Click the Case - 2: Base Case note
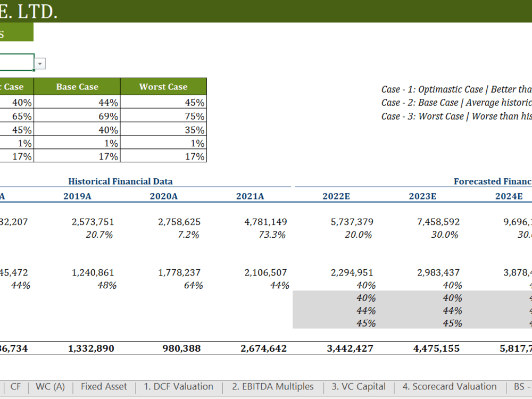The image size is (532, 399). click(456, 103)
